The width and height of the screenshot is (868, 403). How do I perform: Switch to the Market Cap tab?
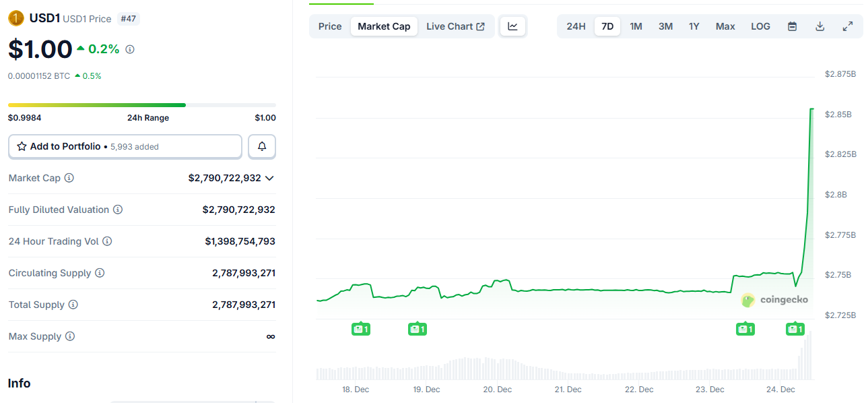384,26
